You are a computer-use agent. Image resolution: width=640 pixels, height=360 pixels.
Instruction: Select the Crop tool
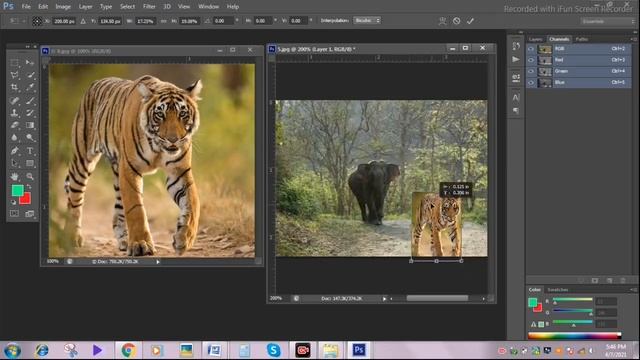pos(14,87)
